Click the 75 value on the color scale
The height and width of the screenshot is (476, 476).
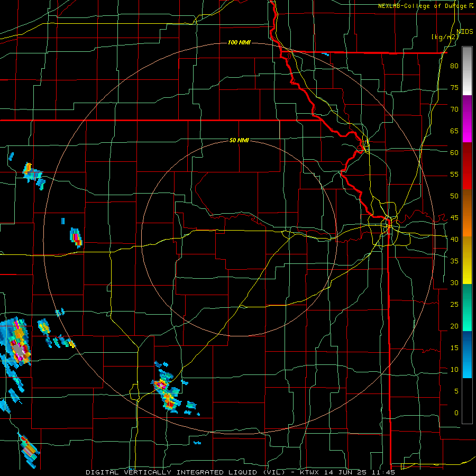coord(454,88)
